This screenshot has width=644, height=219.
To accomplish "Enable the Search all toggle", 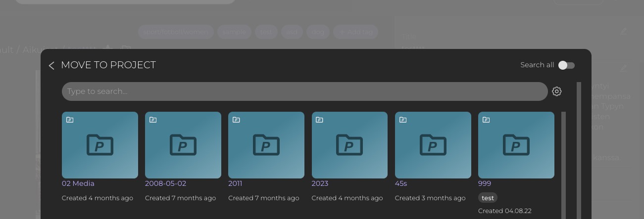I will coord(566,65).
